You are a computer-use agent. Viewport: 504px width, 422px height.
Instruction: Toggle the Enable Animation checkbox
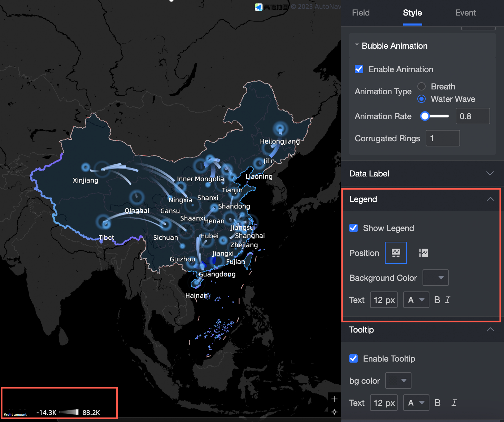pos(359,69)
